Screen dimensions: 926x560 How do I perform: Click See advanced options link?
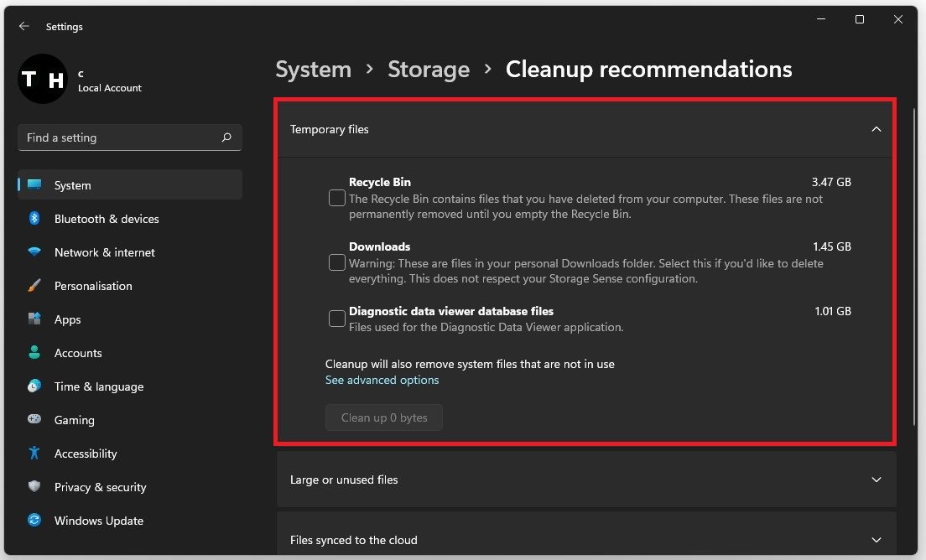coord(382,380)
